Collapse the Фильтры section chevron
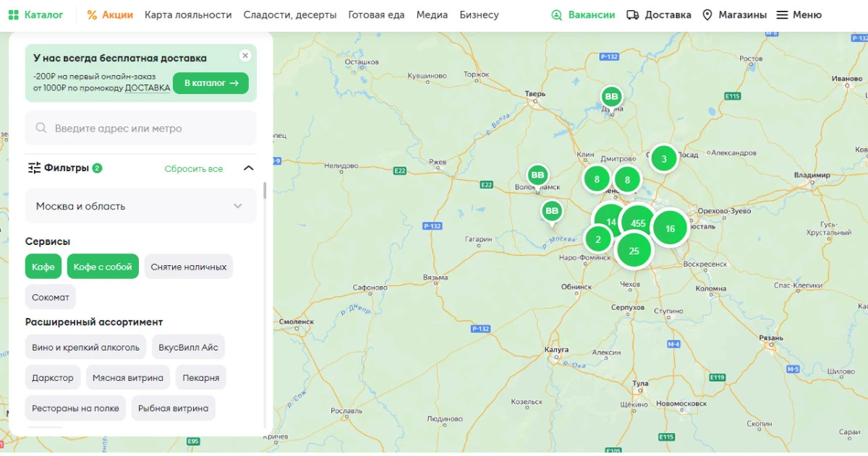Screen dimensions: 868x456 tap(248, 168)
